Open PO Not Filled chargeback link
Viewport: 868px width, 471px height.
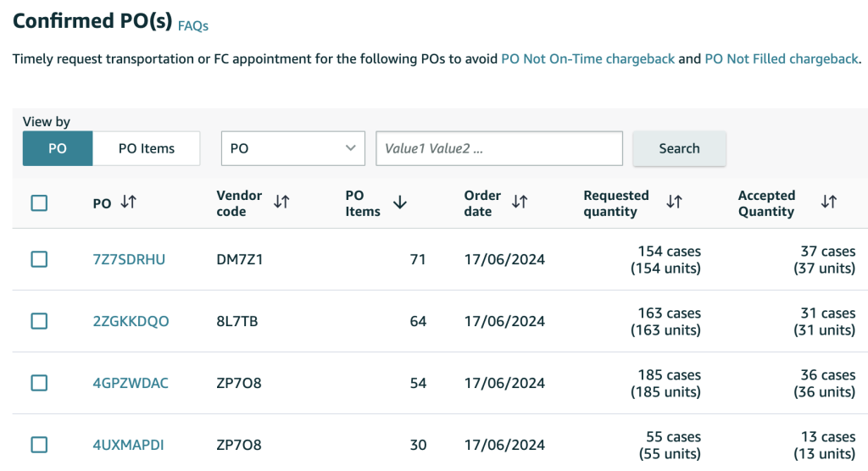781,58
